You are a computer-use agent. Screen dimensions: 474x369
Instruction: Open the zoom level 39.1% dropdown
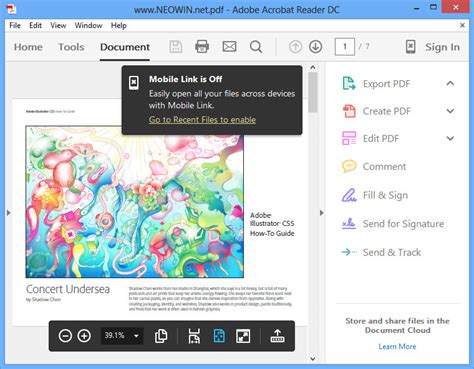coord(122,336)
